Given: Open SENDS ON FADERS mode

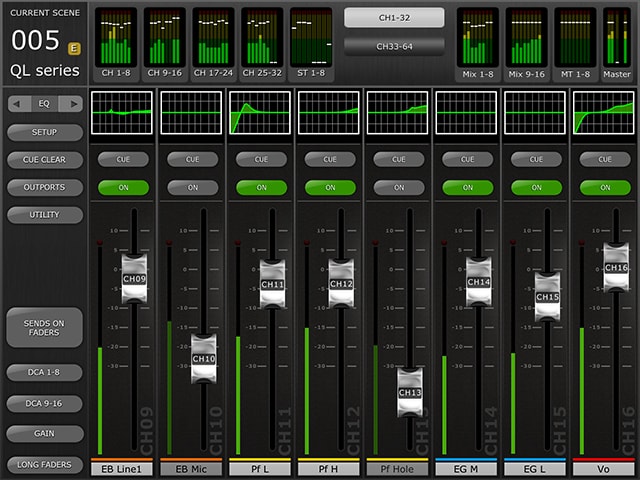Looking at the screenshot, I should pyautogui.click(x=44, y=327).
